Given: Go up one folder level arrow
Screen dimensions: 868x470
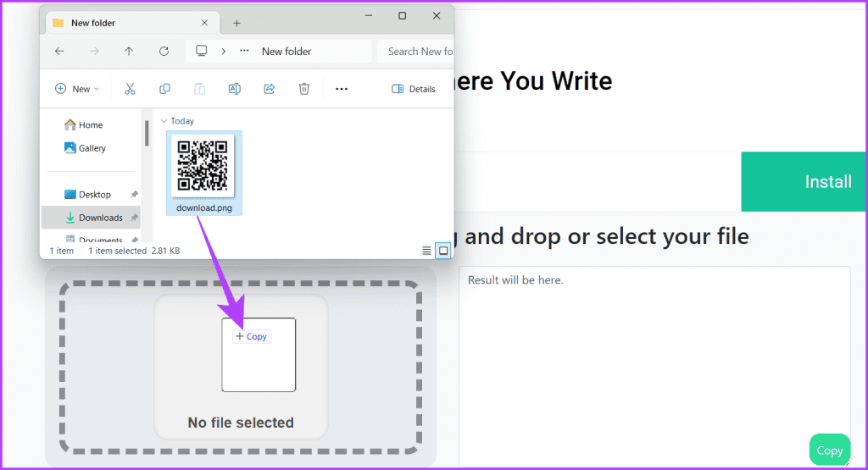Looking at the screenshot, I should pos(129,52).
